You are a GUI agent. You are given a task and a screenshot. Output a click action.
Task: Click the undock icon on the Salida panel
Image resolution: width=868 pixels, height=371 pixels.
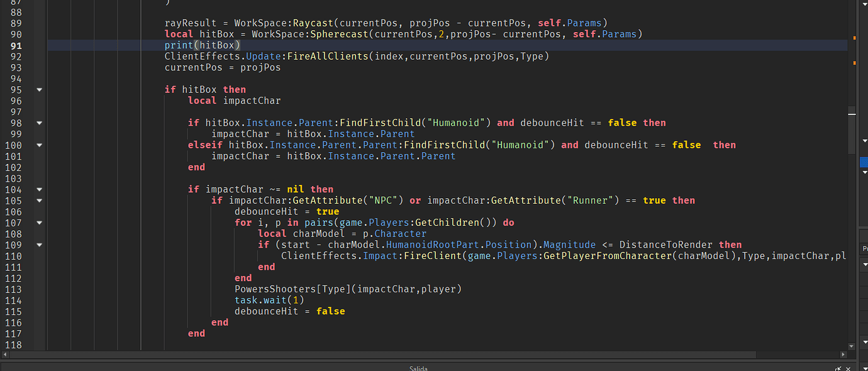click(x=838, y=368)
